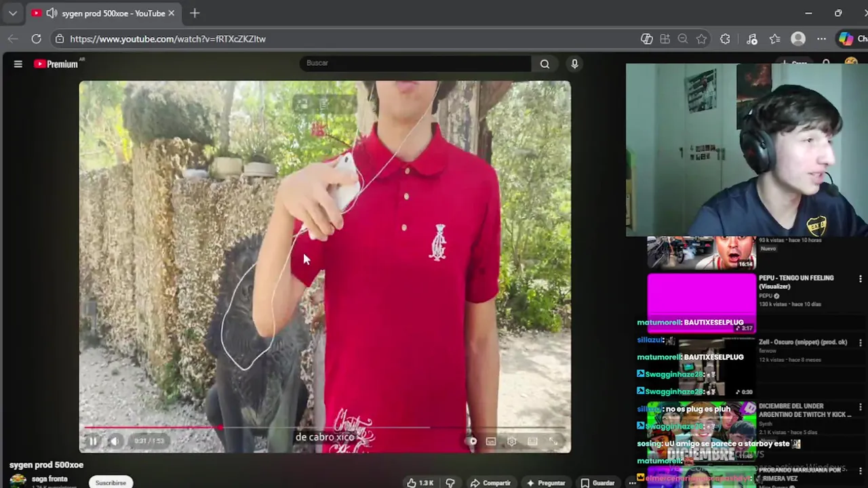Open options for PEPU video kebab

[860, 279]
